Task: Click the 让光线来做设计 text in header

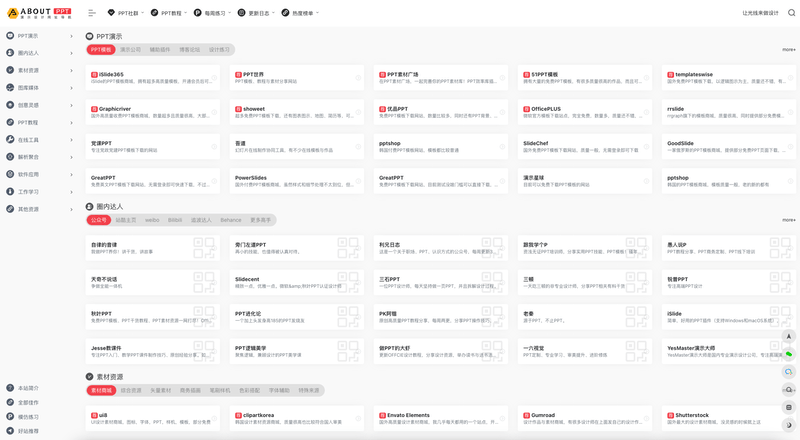Action: click(760, 13)
